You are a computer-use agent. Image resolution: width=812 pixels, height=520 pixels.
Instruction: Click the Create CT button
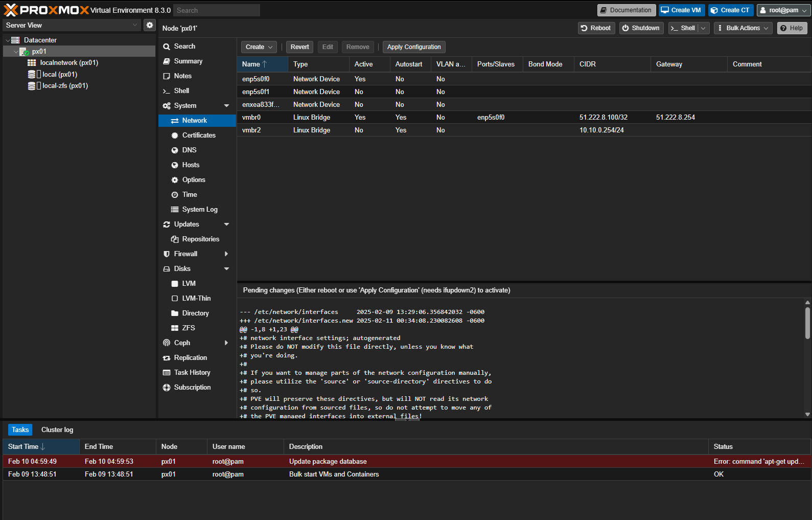tap(731, 10)
